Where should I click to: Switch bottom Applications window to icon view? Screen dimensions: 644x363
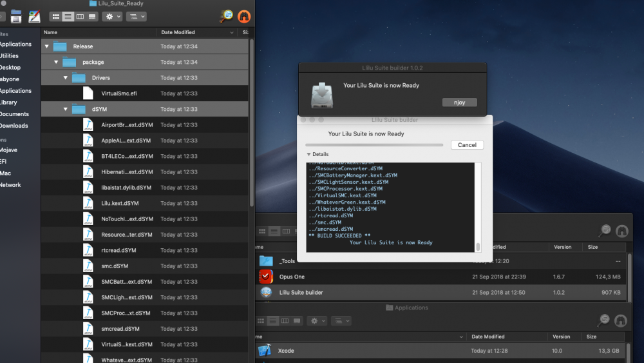261,320
